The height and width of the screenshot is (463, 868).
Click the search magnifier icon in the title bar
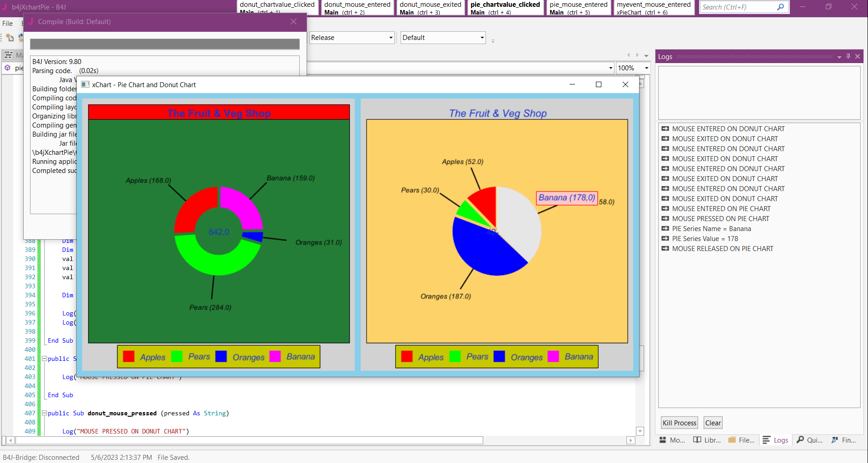pyautogui.click(x=780, y=7)
